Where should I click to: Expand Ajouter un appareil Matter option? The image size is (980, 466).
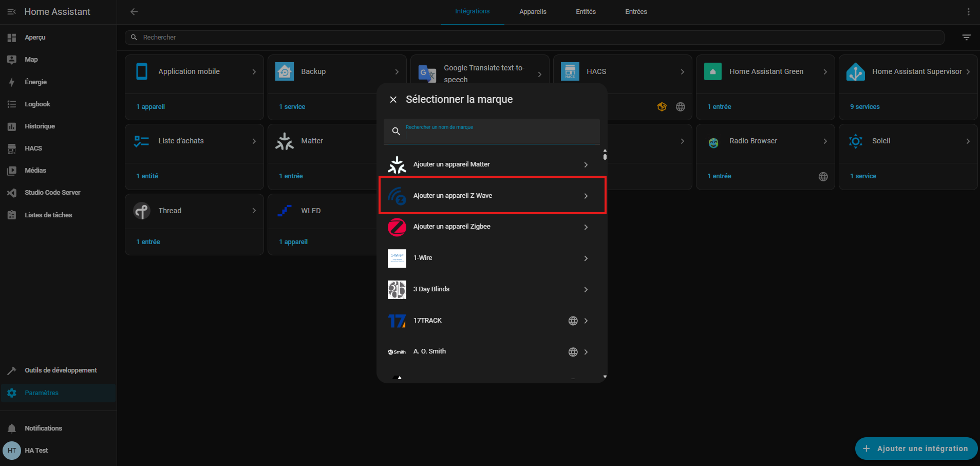(x=492, y=164)
